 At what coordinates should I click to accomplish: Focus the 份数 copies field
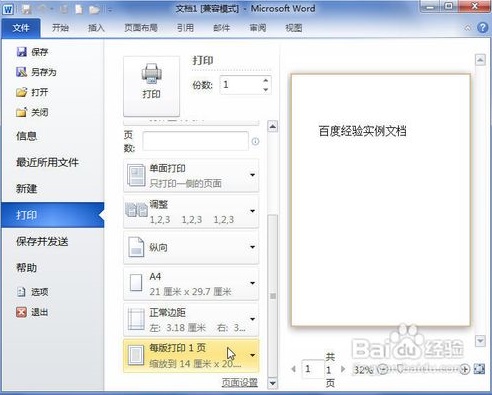coord(241,85)
